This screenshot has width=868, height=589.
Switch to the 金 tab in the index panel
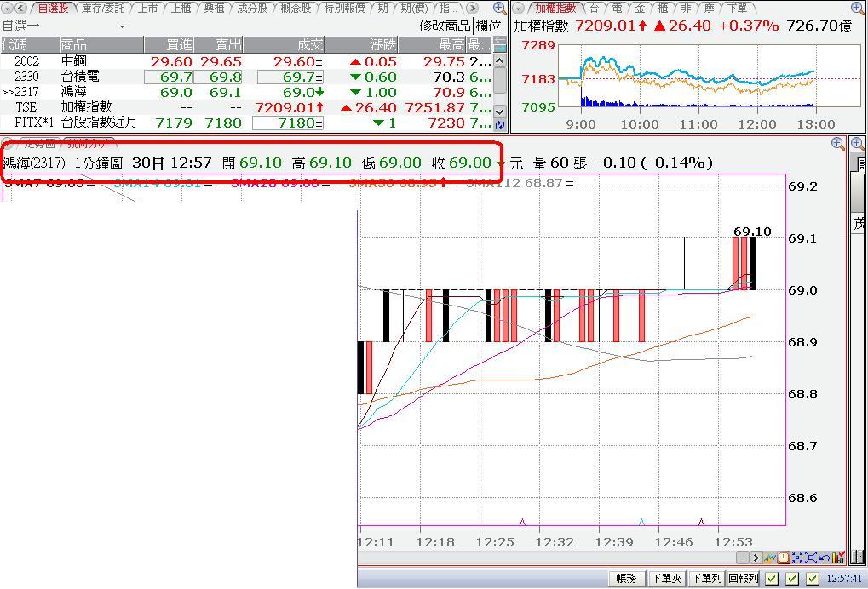(x=641, y=8)
